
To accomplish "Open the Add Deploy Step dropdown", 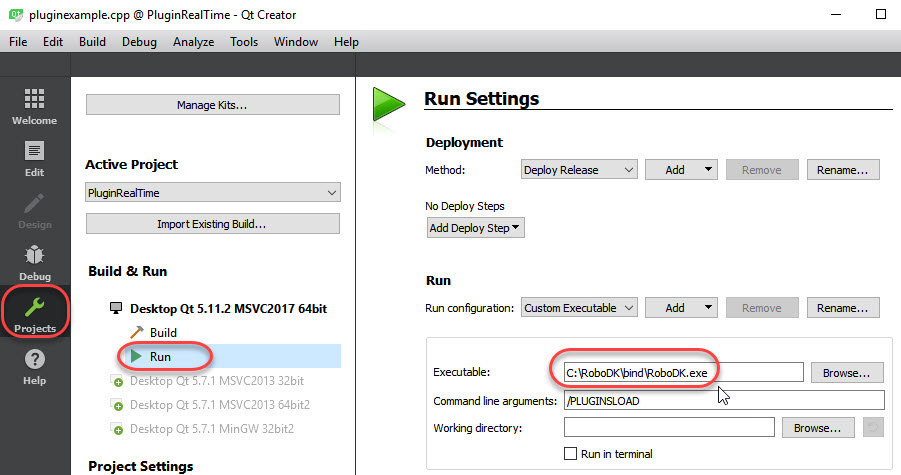I will [475, 228].
